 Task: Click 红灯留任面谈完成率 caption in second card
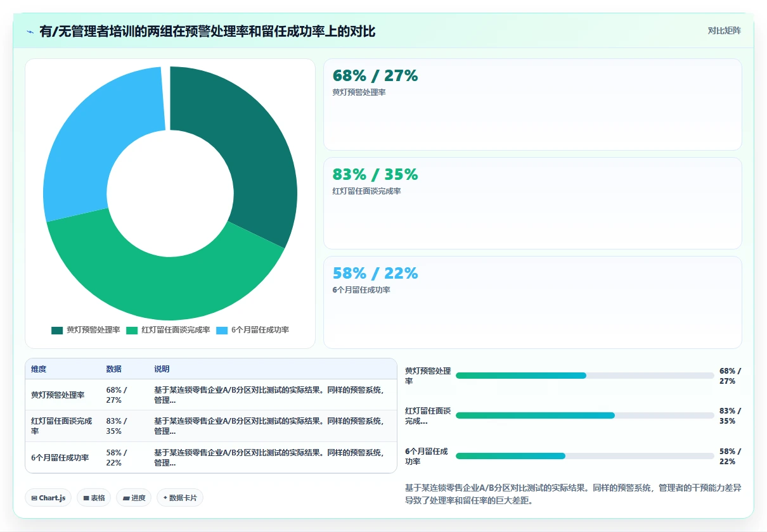click(x=366, y=191)
